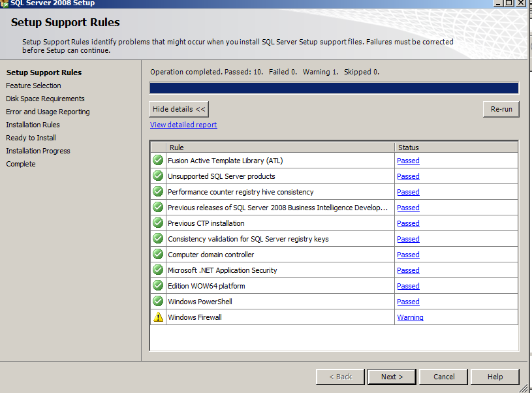Click the check icon next to Performance counter registry
This screenshot has width=532, height=393.
(158, 191)
